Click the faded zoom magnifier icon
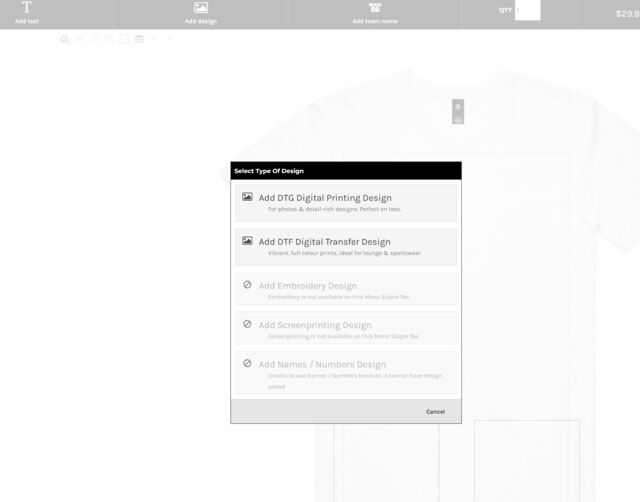640x502 pixels. (64, 39)
